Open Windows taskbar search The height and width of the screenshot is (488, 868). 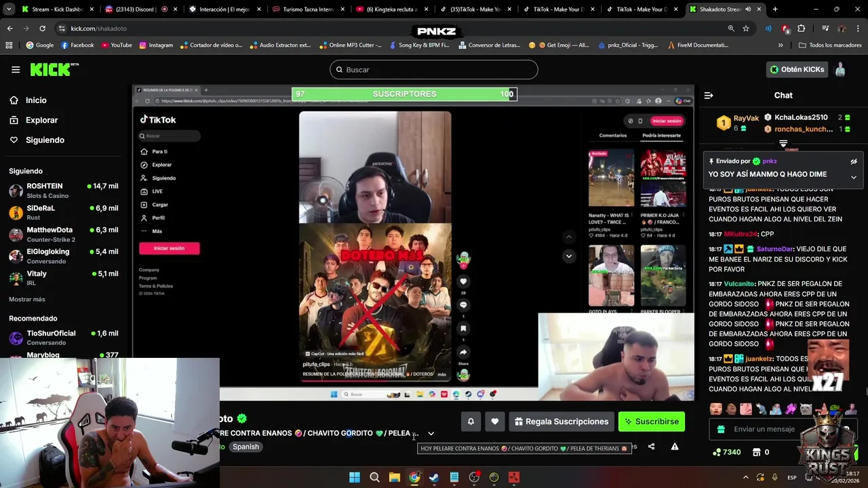[x=374, y=477]
